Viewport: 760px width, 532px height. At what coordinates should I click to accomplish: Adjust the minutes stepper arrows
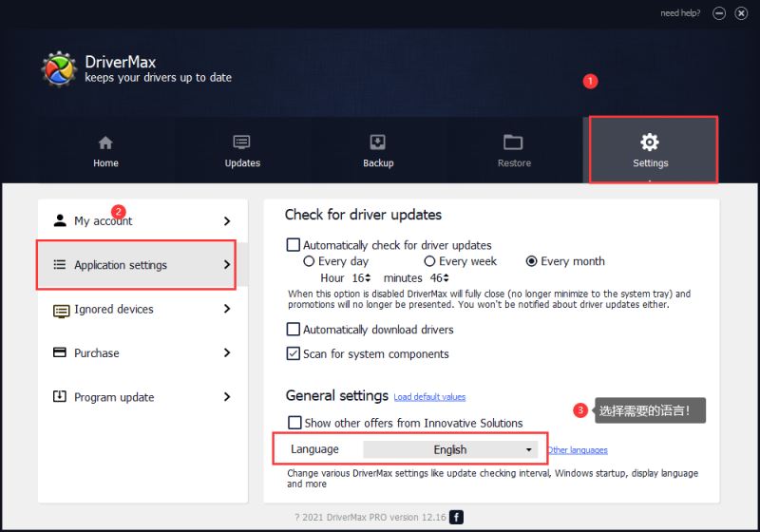pos(446,277)
